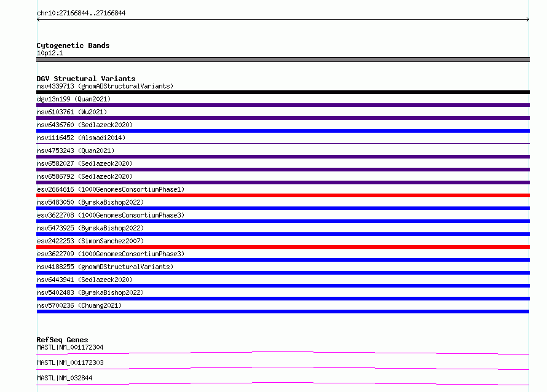Click the purple bar under dgv13n199
Screen dimensions: 547x392
coord(283,105)
